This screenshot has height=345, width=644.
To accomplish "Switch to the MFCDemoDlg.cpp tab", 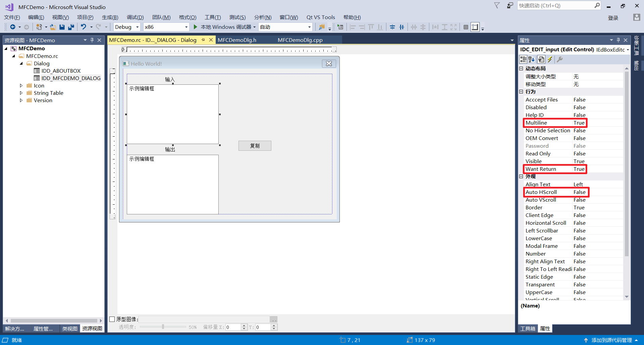I will pyautogui.click(x=300, y=40).
